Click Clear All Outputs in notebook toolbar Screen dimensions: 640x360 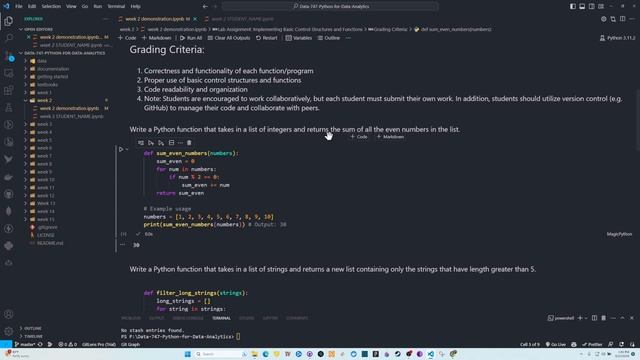pyautogui.click(x=229, y=38)
